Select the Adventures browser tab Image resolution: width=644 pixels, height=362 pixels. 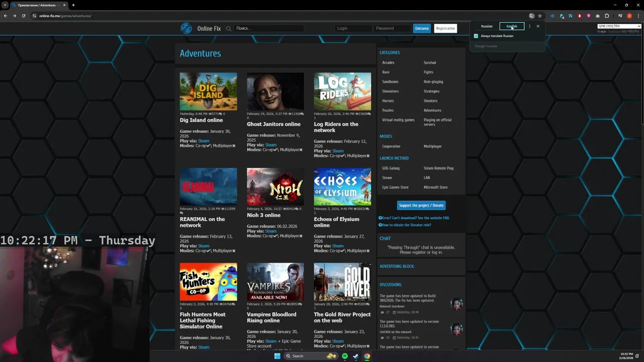click(x=39, y=5)
